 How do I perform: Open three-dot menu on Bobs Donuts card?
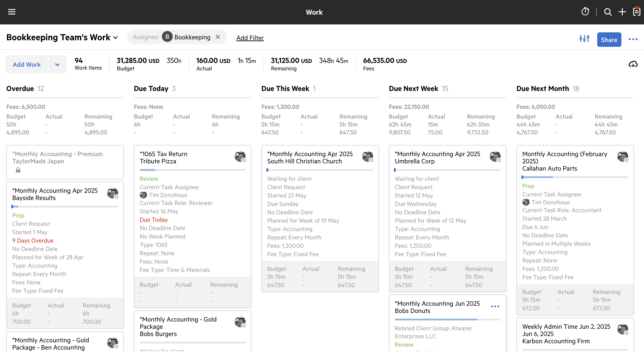[x=495, y=306]
